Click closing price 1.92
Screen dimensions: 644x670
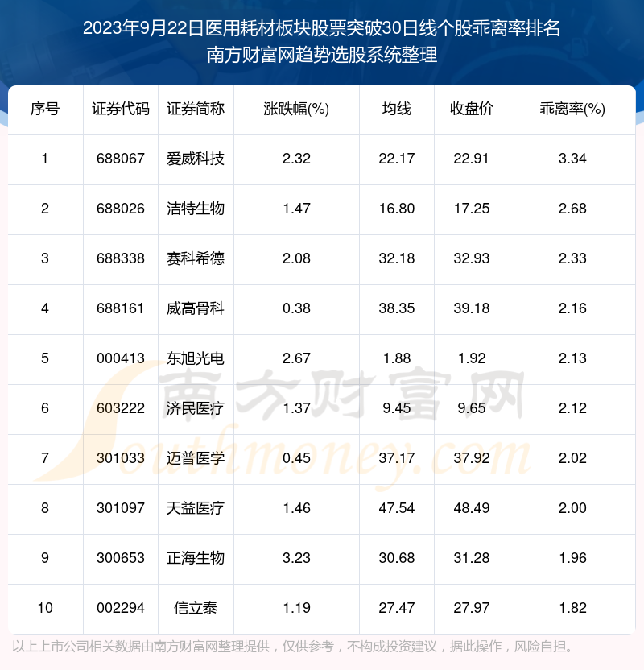472,358
